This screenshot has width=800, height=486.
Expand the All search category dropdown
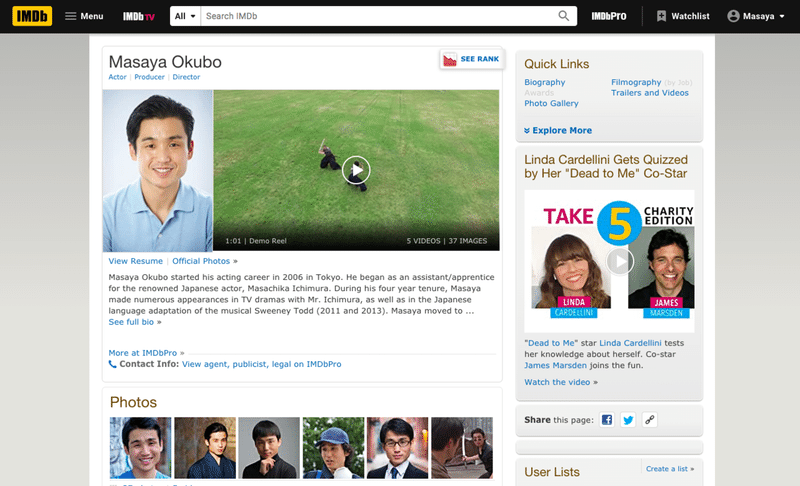(185, 16)
